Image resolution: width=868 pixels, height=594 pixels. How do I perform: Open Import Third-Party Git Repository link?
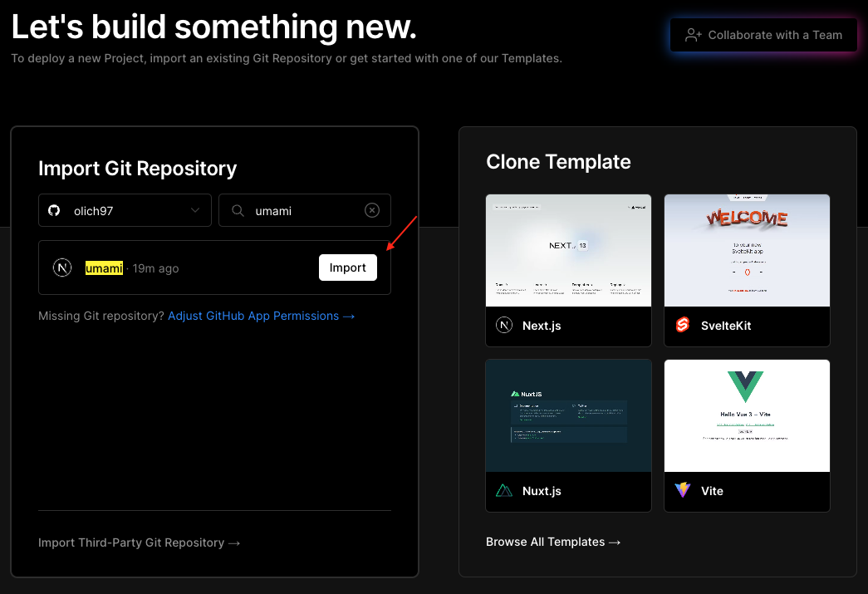click(x=139, y=542)
